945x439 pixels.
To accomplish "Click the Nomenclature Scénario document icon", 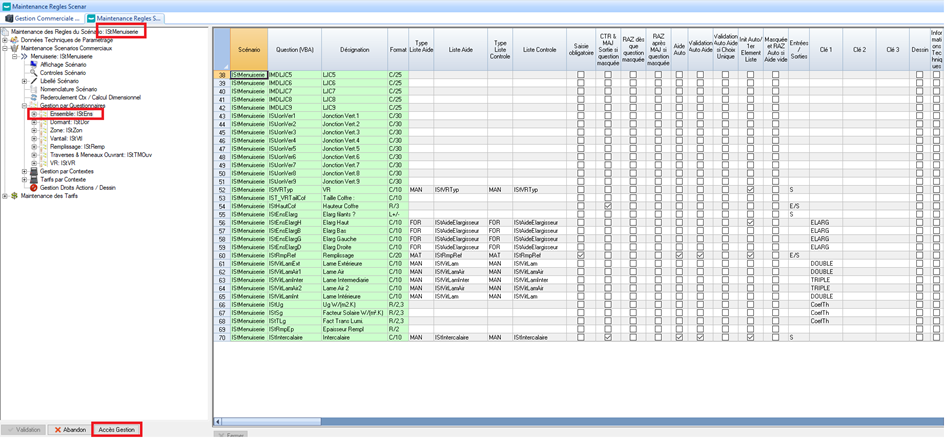I will pyautogui.click(x=34, y=89).
